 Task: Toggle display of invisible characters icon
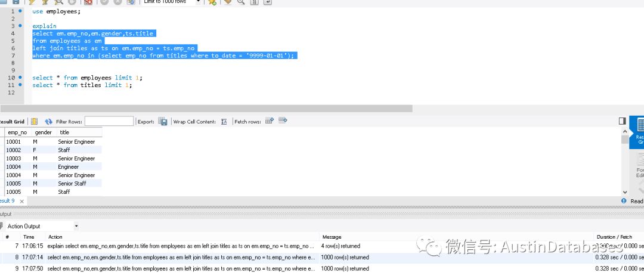[254, 2]
